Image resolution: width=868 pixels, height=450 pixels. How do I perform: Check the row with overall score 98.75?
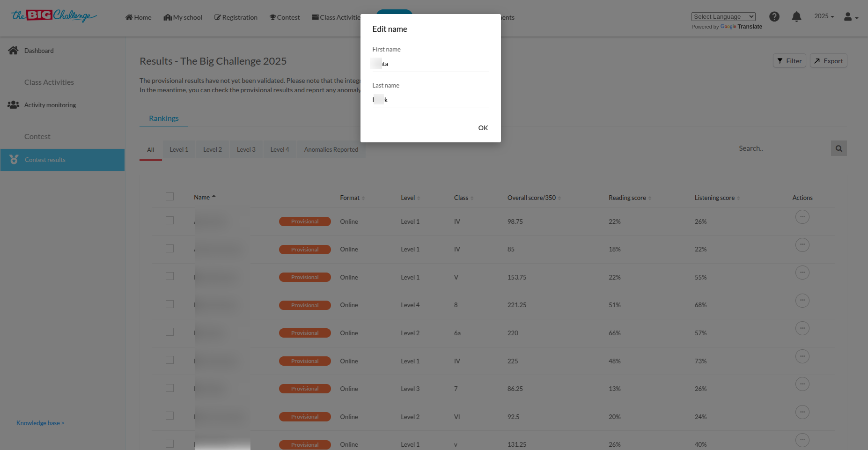[169, 221]
